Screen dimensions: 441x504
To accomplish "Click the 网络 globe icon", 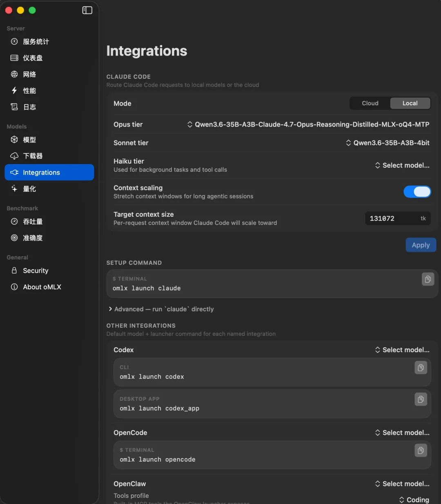I will coord(14,74).
